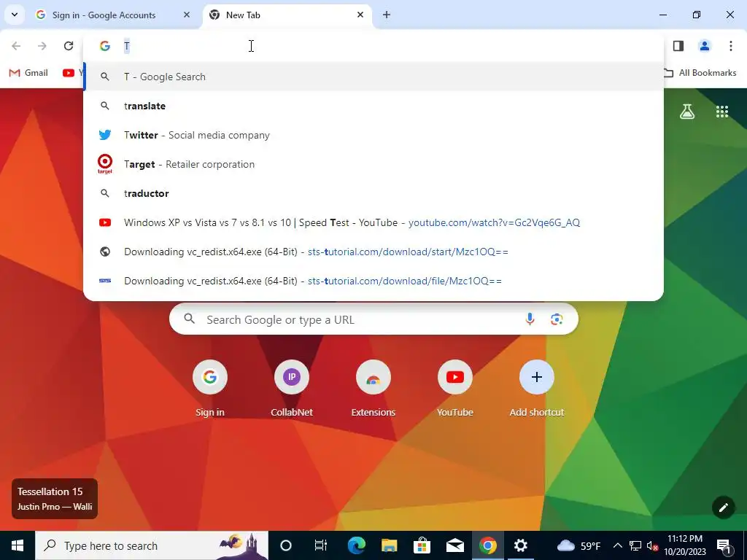Minimize the Chrome window
The height and width of the screenshot is (560, 747).
[663, 15]
